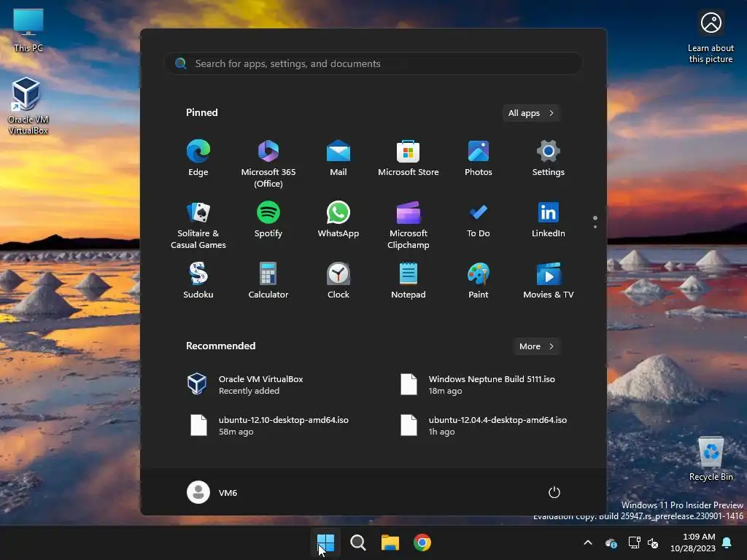
Task: Open LinkedIn
Action: (x=549, y=220)
